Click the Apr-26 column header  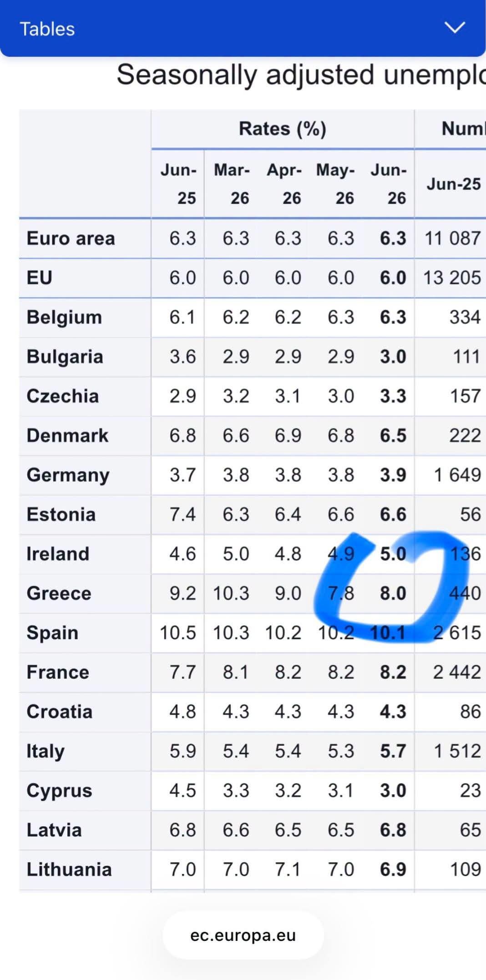(284, 184)
